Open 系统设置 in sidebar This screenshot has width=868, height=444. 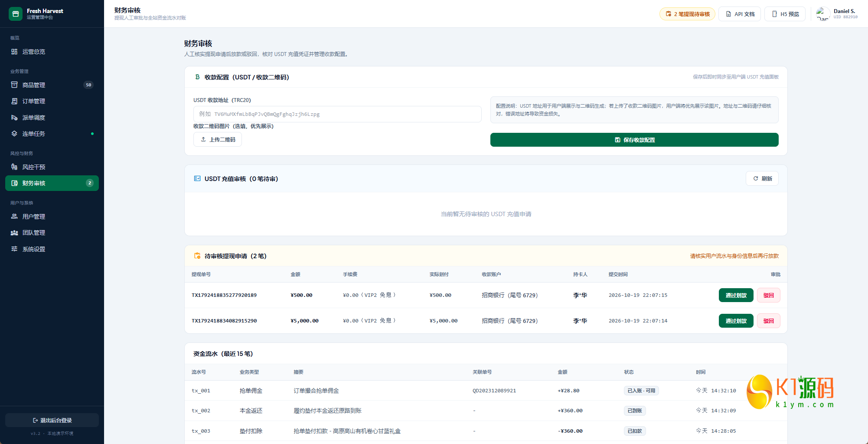pos(52,249)
